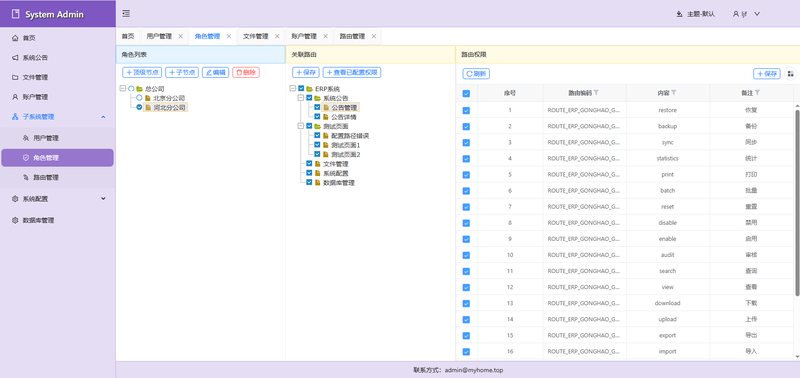Image resolution: width=800 pixels, height=378 pixels.
Task: Toggle the select-all table header checkbox
Action: click(466, 93)
